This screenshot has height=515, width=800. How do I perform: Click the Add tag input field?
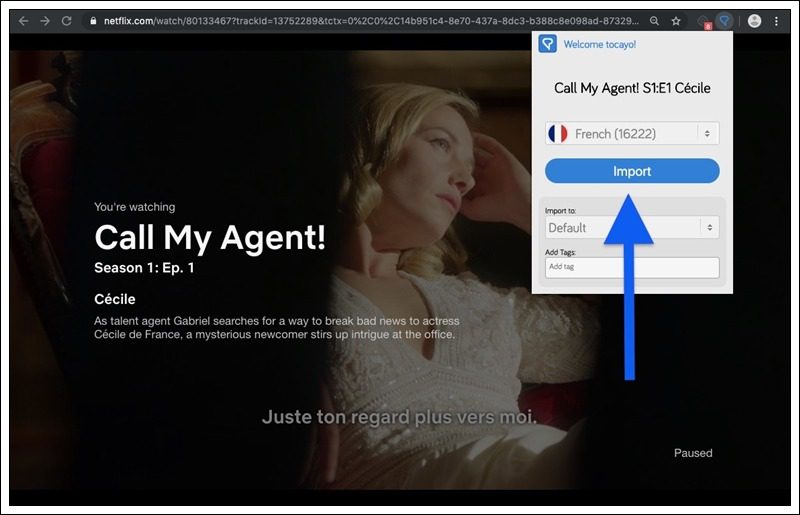click(x=632, y=267)
